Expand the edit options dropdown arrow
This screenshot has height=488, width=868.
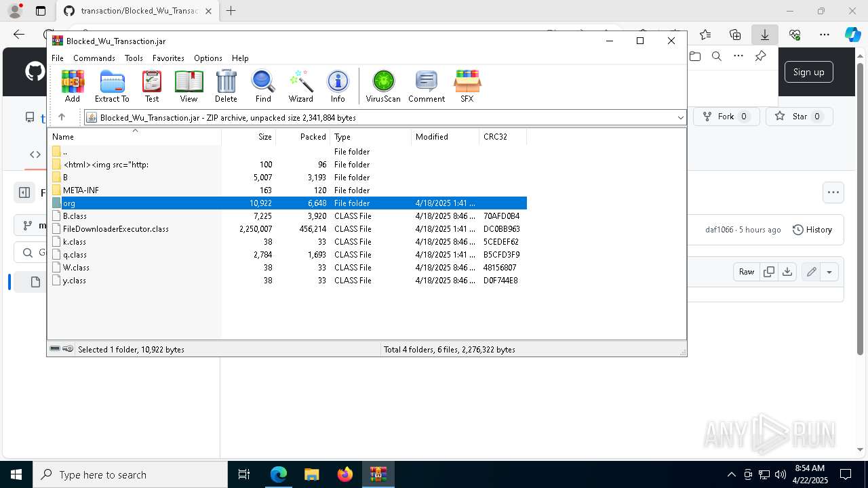pyautogui.click(x=829, y=272)
